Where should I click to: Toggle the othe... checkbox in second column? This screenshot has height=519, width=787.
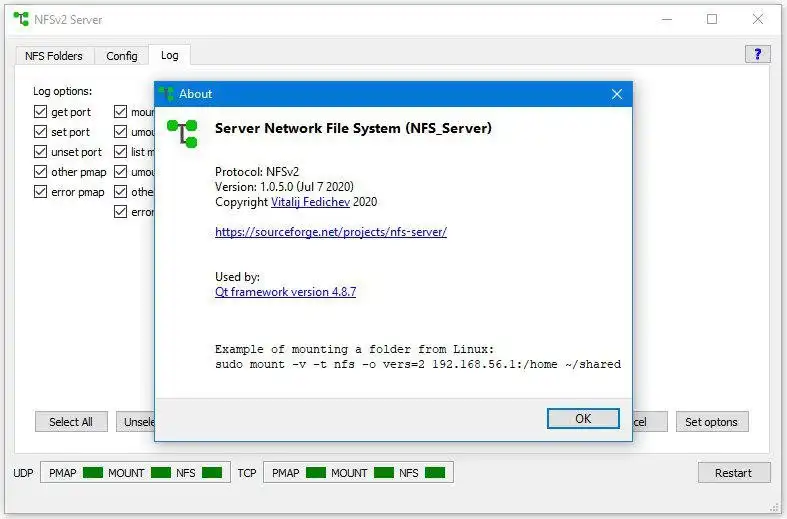[120, 192]
